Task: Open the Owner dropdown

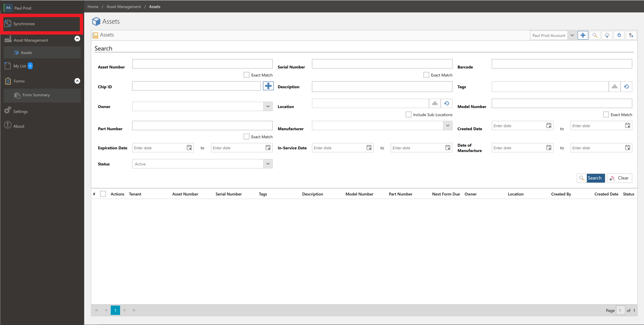Action: 268,106
